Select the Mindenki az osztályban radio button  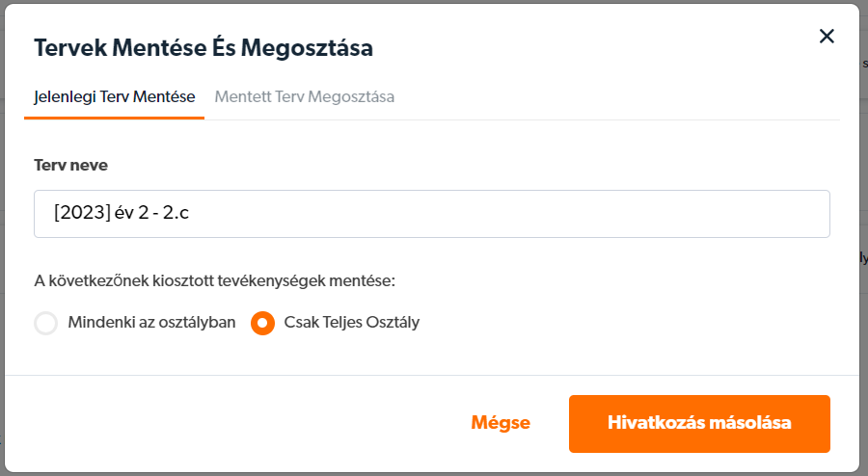[46, 323]
